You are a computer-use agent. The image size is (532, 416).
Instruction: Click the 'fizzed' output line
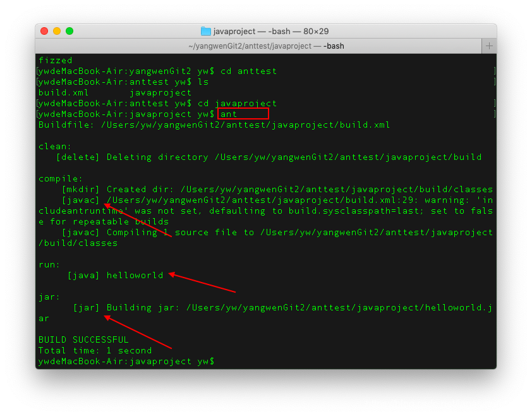56,61
